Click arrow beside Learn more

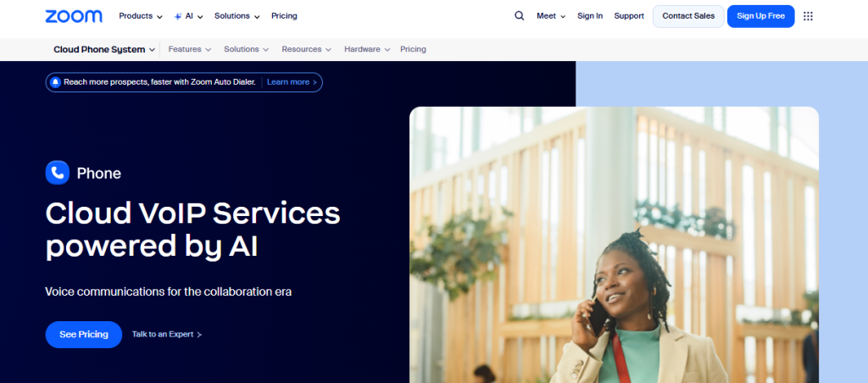tap(314, 82)
